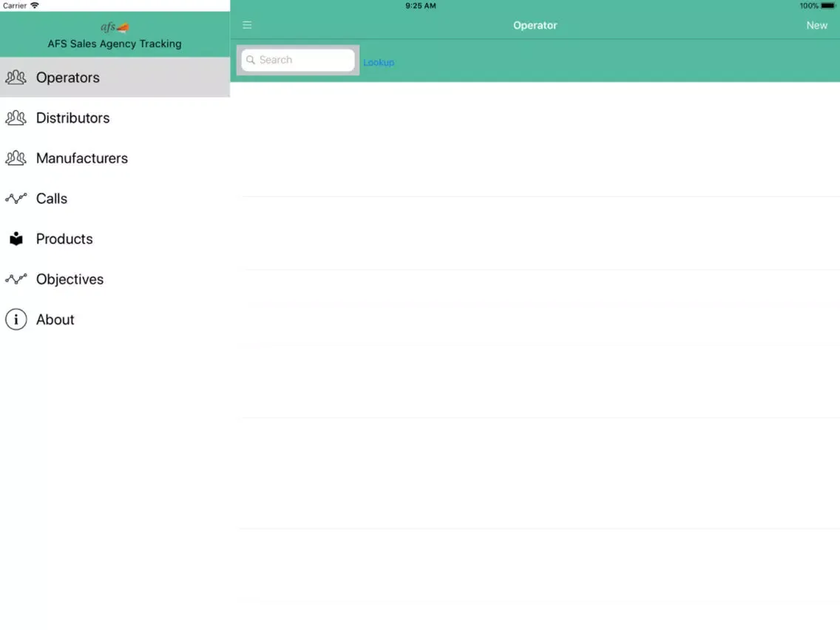Click the 100% battery percentage text
The width and height of the screenshot is (840, 630).
[809, 6]
